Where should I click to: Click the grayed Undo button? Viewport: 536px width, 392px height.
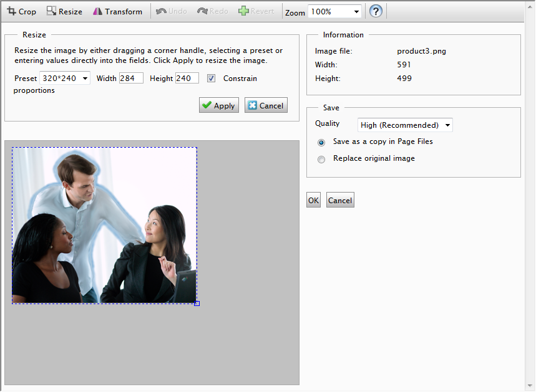coord(171,11)
